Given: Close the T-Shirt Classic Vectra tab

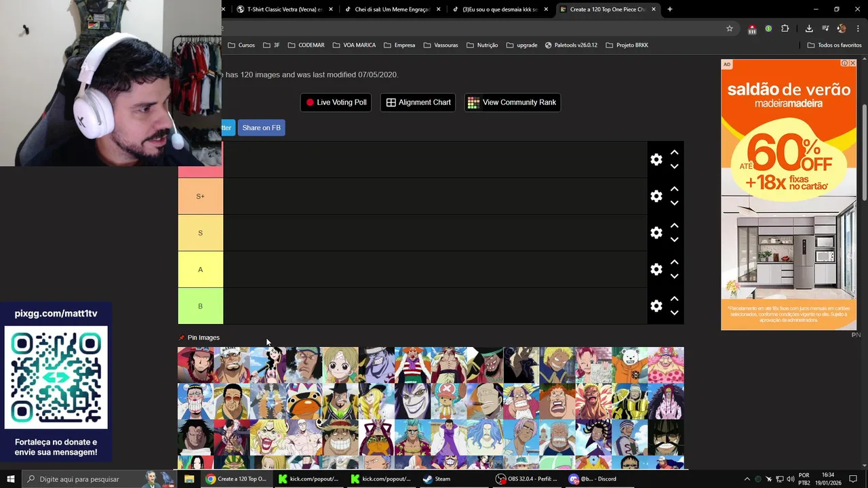Looking at the screenshot, I should click(331, 9).
